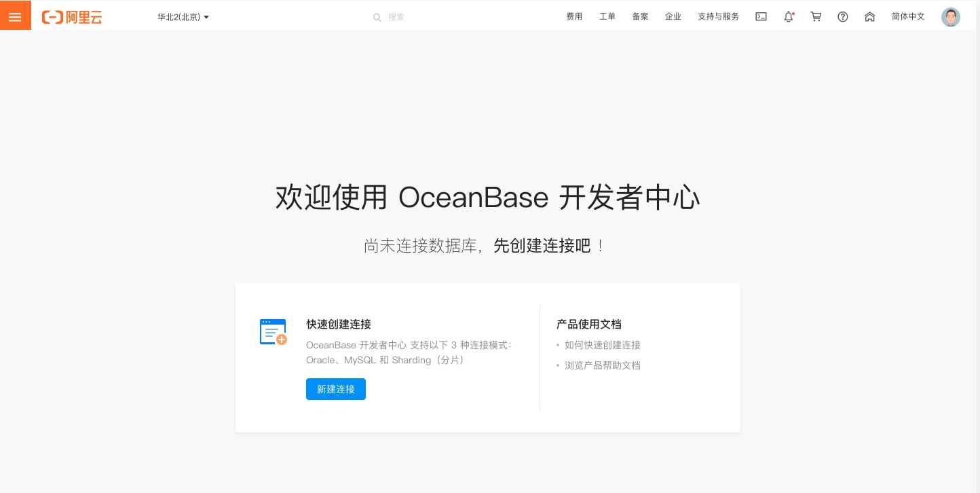Launch the Cloud Shell terminal icon
This screenshot has width=980, height=493.
click(x=761, y=17)
